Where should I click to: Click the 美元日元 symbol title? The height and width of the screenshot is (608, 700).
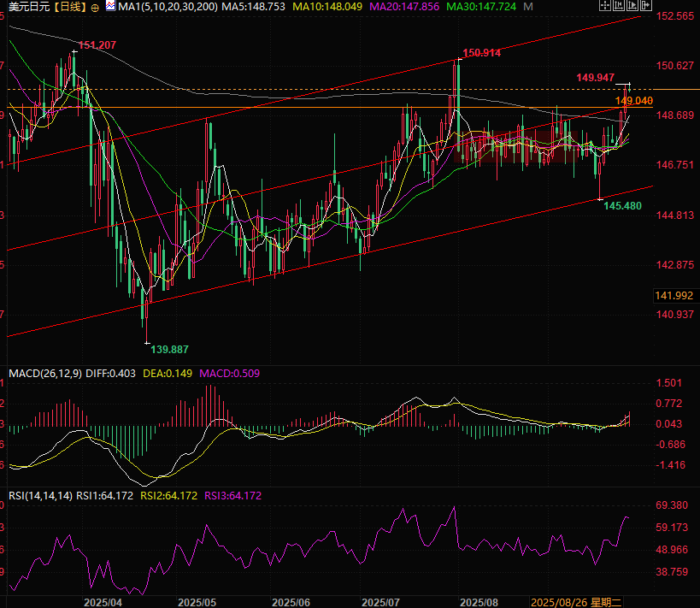[29, 7]
